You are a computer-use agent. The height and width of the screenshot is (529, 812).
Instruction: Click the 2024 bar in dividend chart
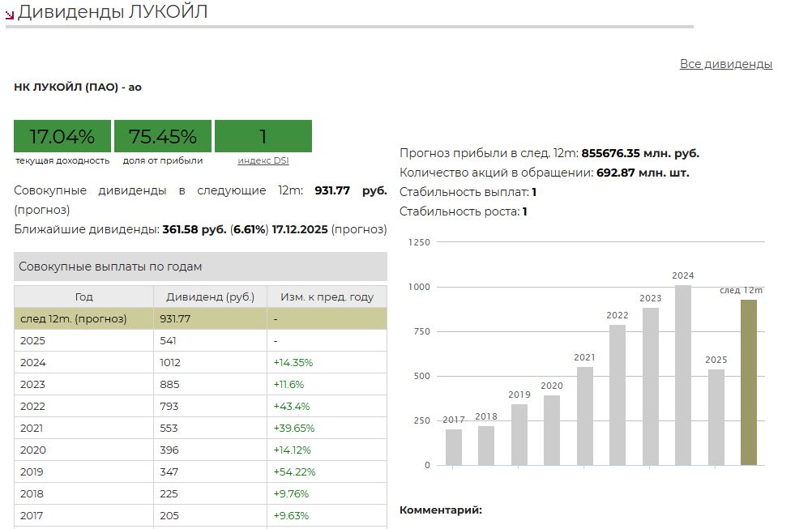coord(683,375)
